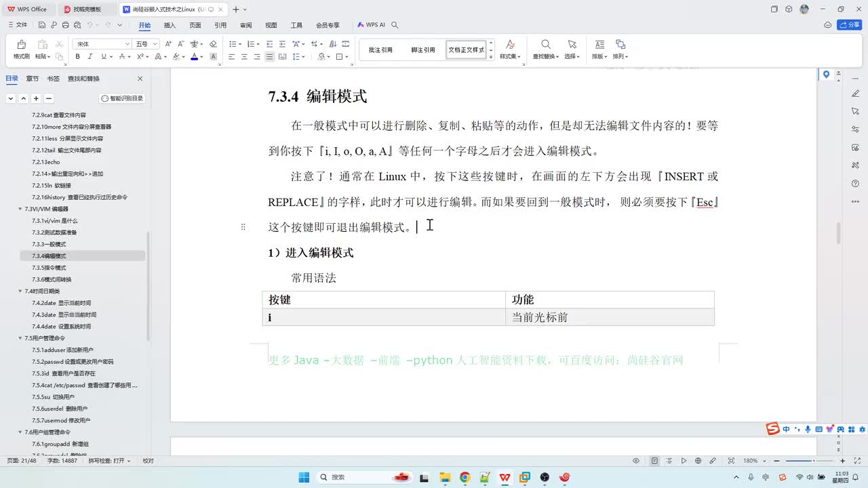Switch to the 书签 navigation tab
This screenshot has width=868, height=488.
(54, 79)
